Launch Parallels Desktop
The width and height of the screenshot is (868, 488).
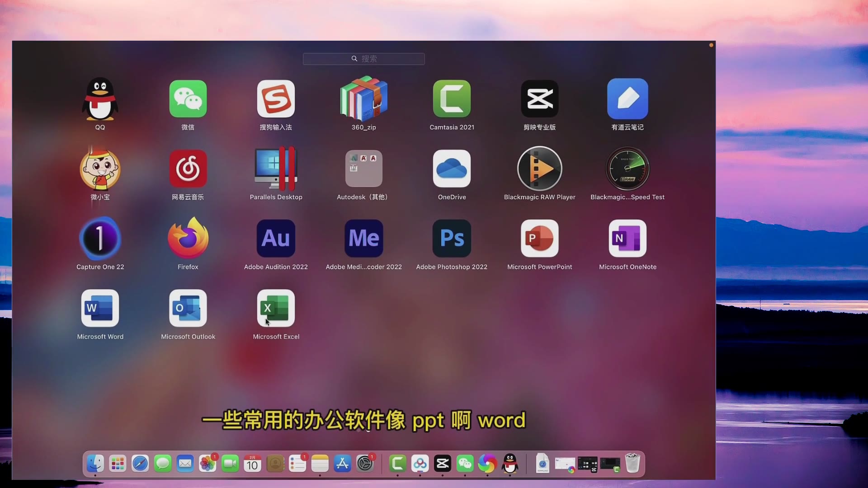[x=276, y=168]
